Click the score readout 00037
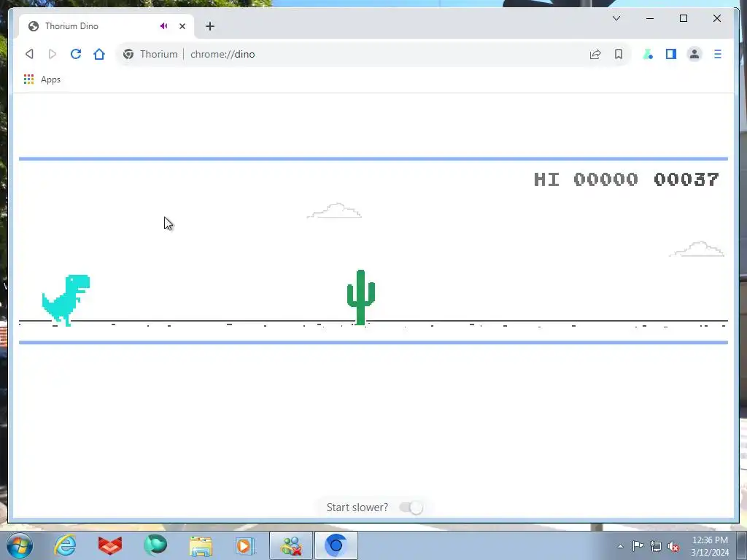The image size is (747, 560). [x=686, y=179]
